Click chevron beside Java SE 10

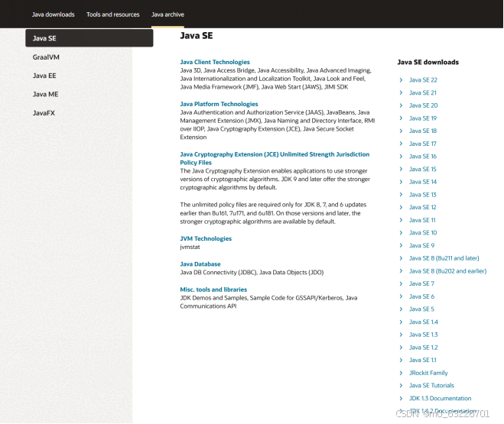click(x=401, y=233)
